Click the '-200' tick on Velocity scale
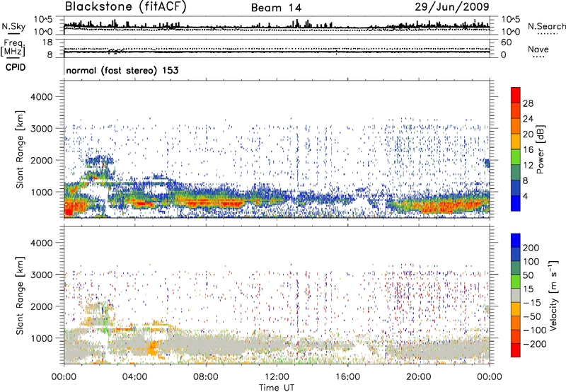This screenshot has height=392, width=566. (x=534, y=344)
